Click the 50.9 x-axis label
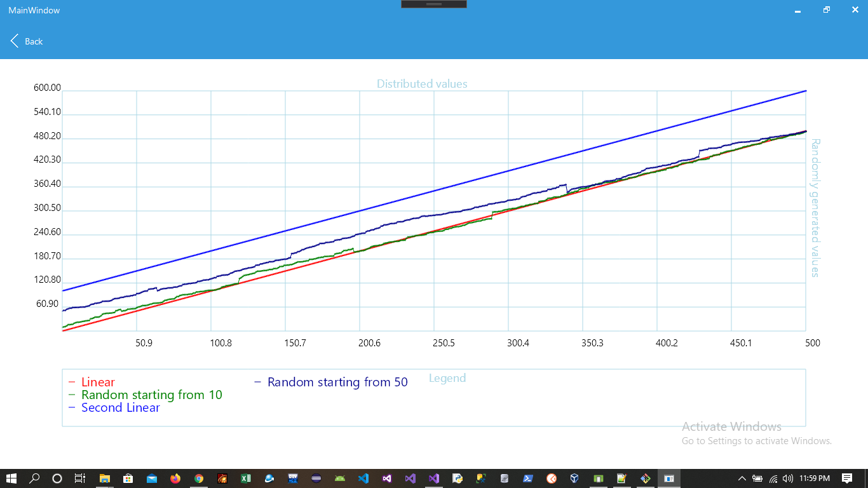The image size is (868, 488). [144, 343]
